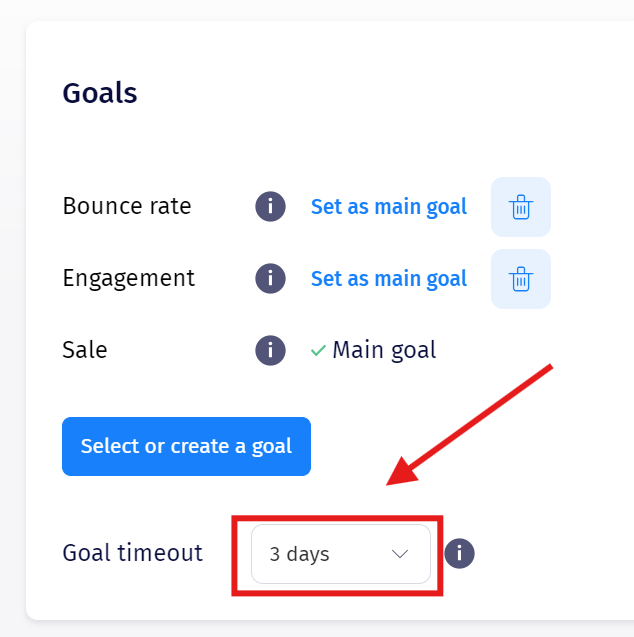Set Bounce rate as main goal
The width and height of the screenshot is (634, 637).
pyautogui.click(x=388, y=207)
